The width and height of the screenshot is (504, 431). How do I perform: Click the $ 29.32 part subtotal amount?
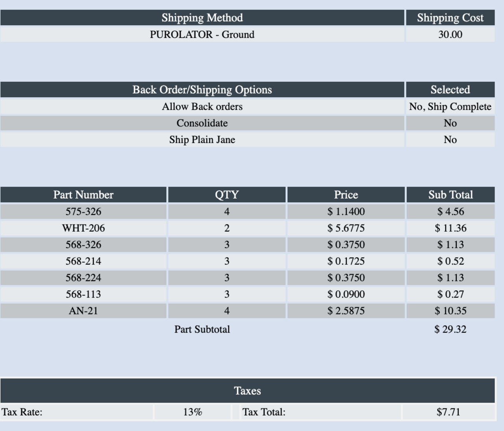[x=450, y=329]
